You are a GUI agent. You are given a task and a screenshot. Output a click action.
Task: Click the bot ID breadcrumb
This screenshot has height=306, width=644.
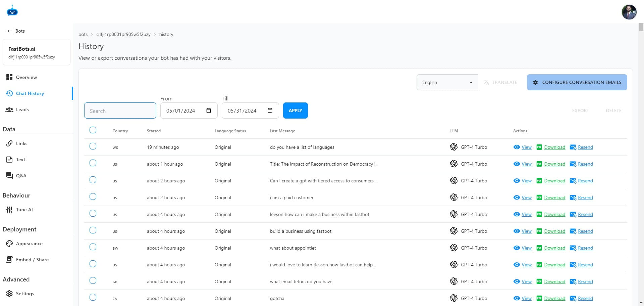123,34
